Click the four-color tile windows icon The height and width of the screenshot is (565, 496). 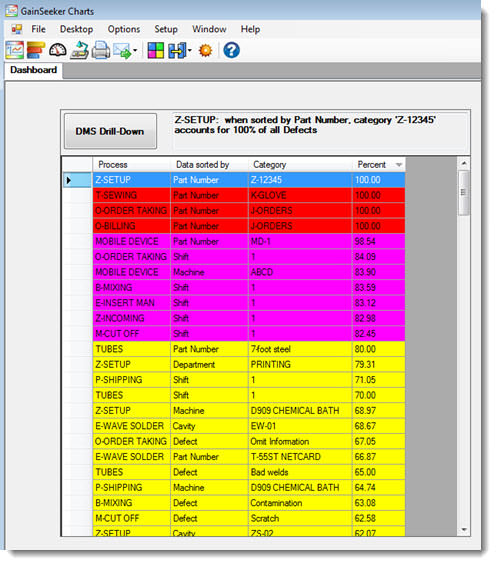(156, 50)
